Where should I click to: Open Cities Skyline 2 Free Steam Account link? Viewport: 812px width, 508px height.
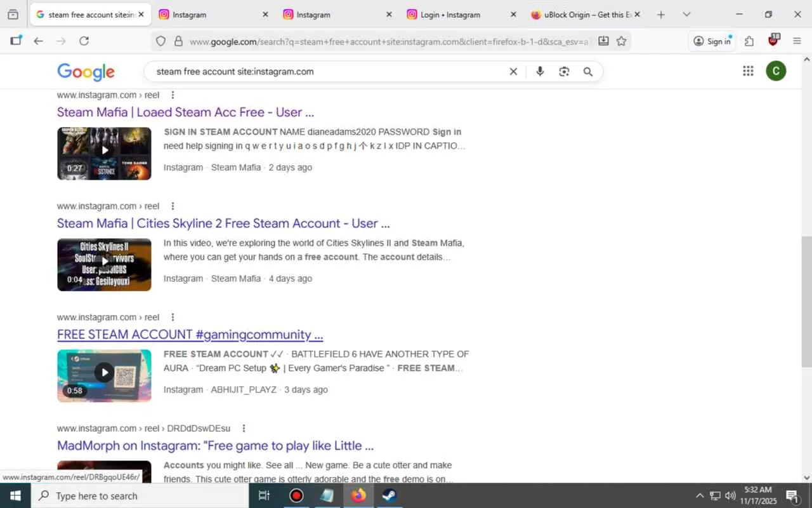(223, 224)
